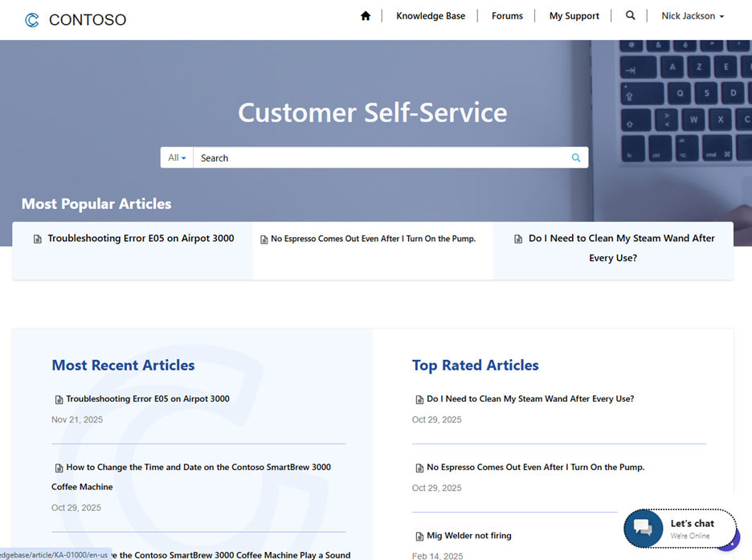The width and height of the screenshot is (752, 560).
Task: Open popular article Troubleshooting Error E05 on Airpot 3000
Action: point(141,239)
